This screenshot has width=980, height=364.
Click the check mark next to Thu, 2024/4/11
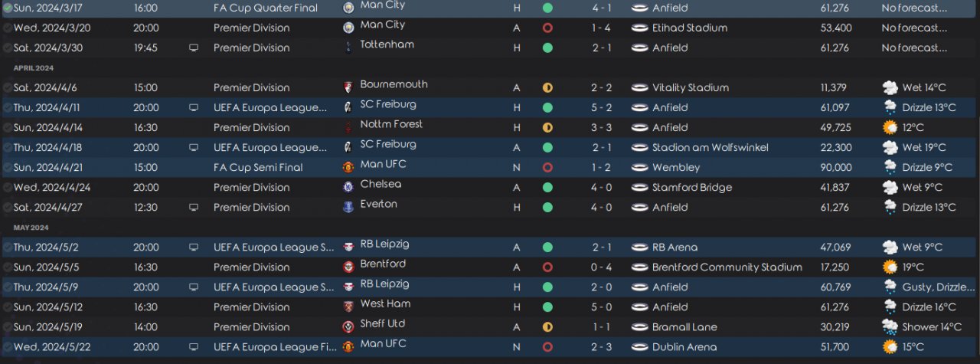click(x=8, y=107)
